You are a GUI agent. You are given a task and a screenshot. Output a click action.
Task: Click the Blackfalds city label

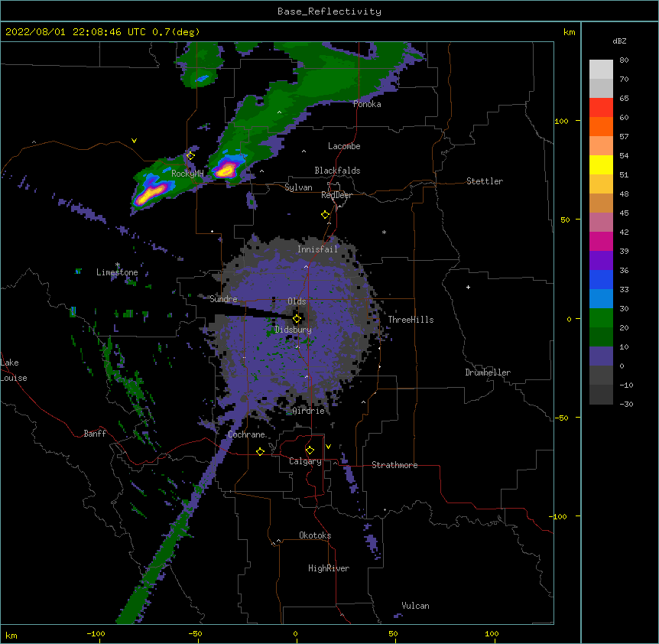pos(337,171)
